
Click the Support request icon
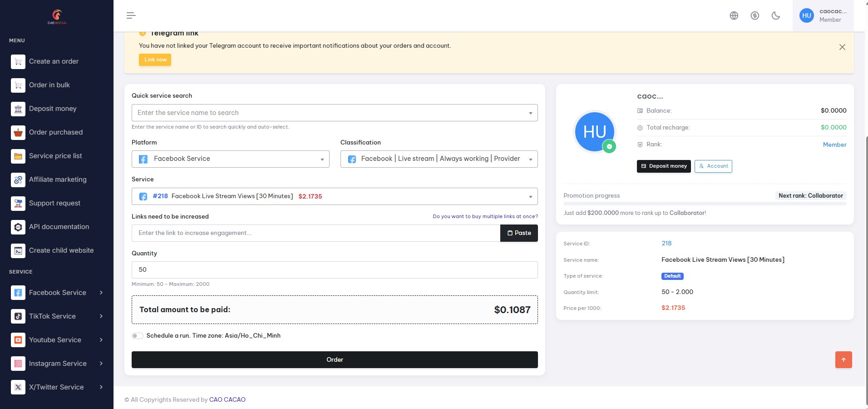18,203
